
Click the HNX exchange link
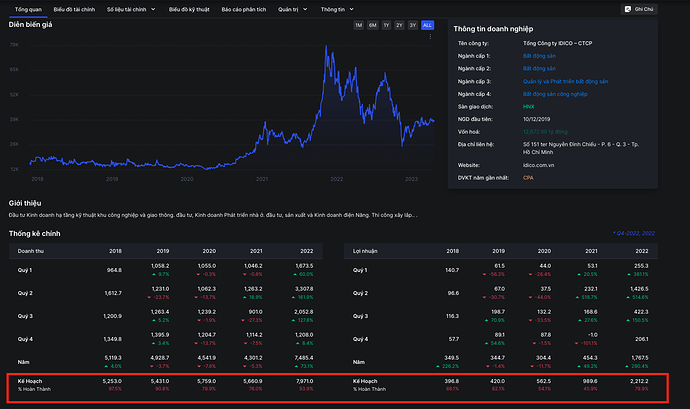pos(528,105)
